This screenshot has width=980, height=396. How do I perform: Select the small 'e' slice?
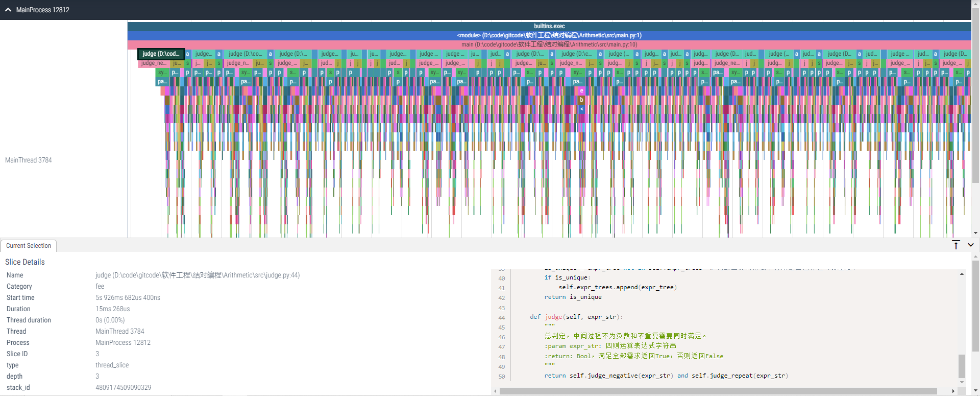tap(581, 91)
